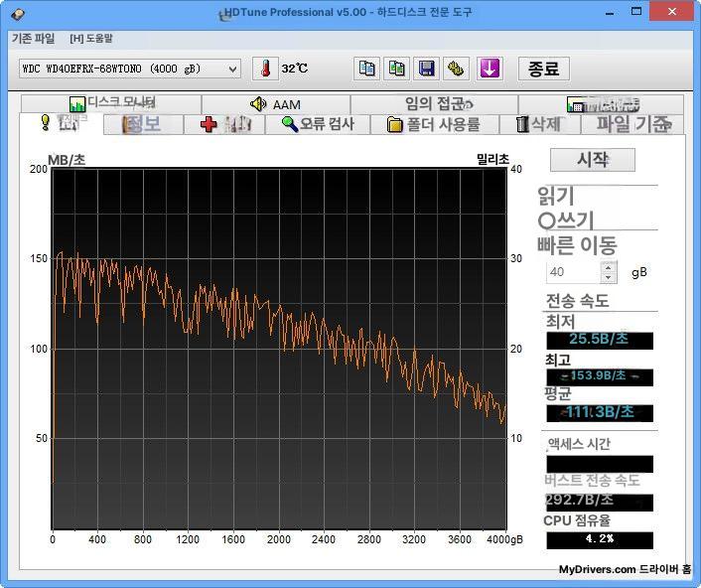Image resolution: width=701 pixels, height=588 pixels.
Task: Open the options wrench icon
Action: click(457, 69)
